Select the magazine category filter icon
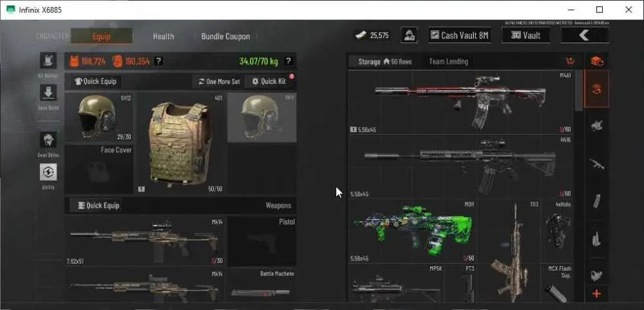Viewport: 644px width, 310px height. (596, 202)
